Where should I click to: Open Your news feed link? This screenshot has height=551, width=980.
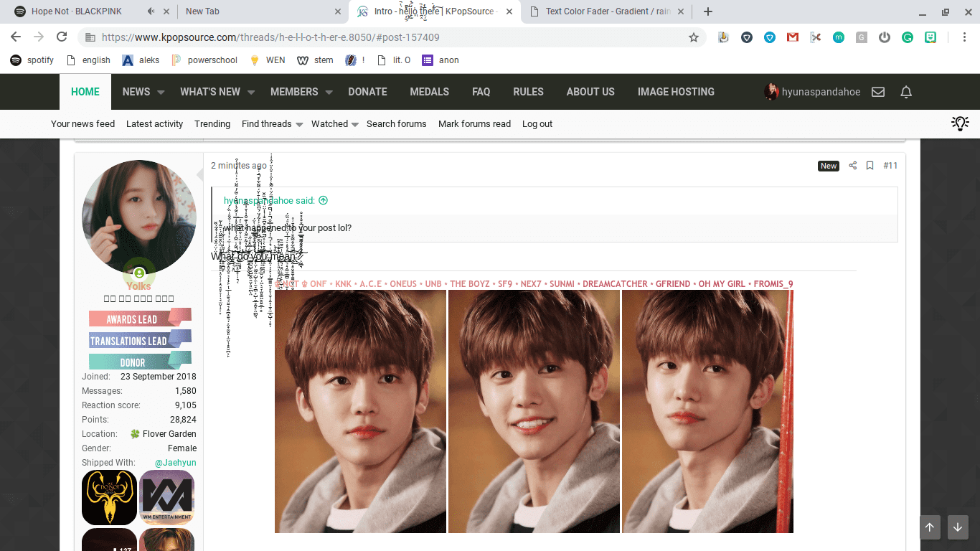[x=83, y=124]
